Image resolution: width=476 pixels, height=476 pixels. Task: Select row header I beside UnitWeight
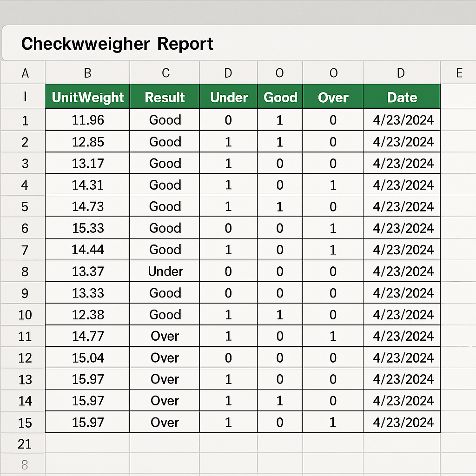click(23, 97)
